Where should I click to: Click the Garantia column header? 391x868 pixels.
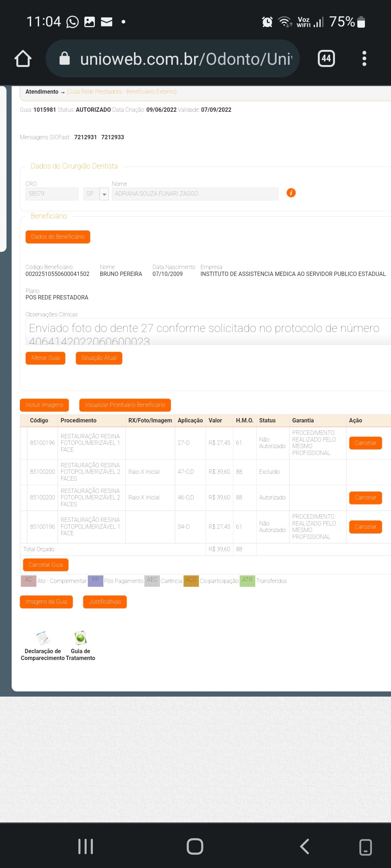(303, 421)
